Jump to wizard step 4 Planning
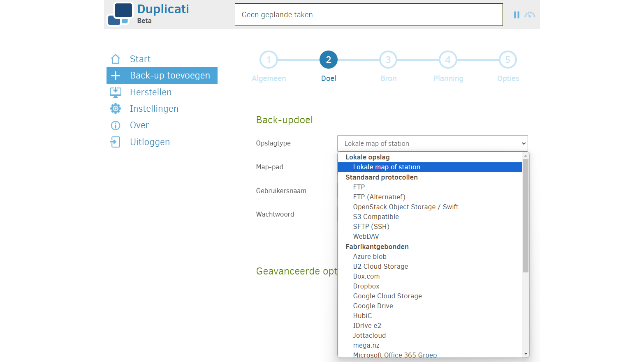The height and width of the screenshot is (362, 644). click(x=448, y=60)
